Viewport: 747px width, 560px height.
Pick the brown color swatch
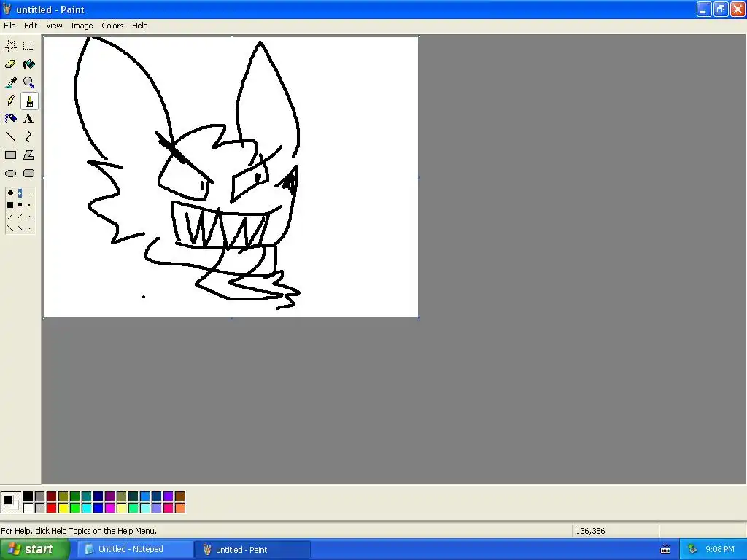point(179,497)
